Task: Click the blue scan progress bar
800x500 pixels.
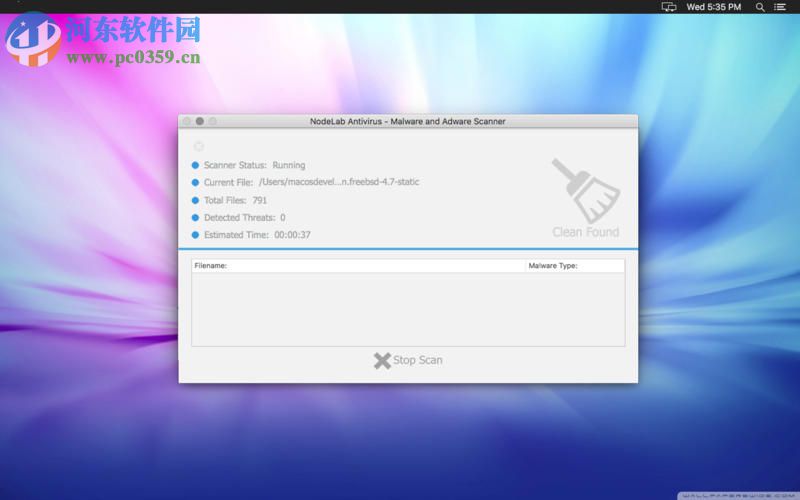Action: (x=408, y=249)
